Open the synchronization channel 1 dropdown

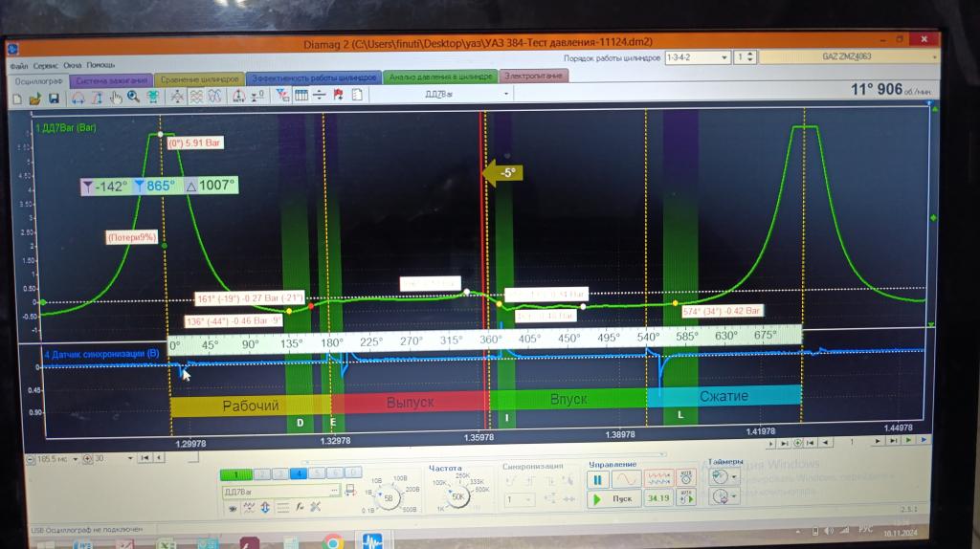pyautogui.click(x=519, y=499)
